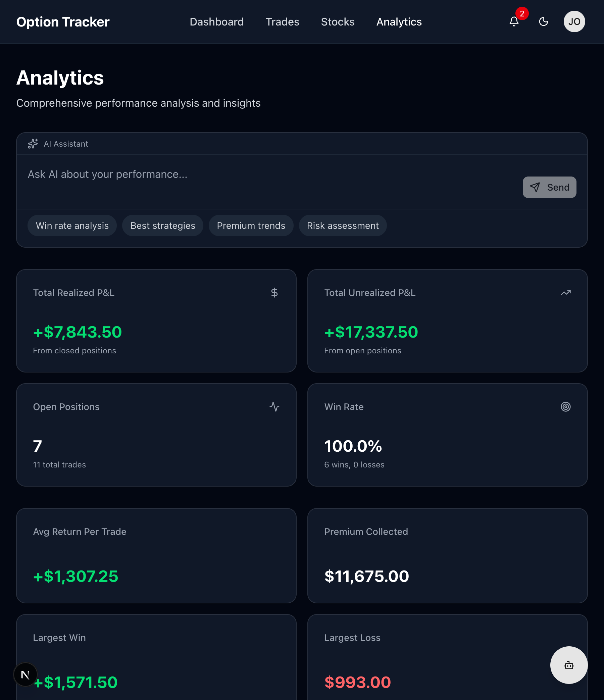
Task: Choose the Win rate analysis suggestion
Action: click(x=72, y=226)
